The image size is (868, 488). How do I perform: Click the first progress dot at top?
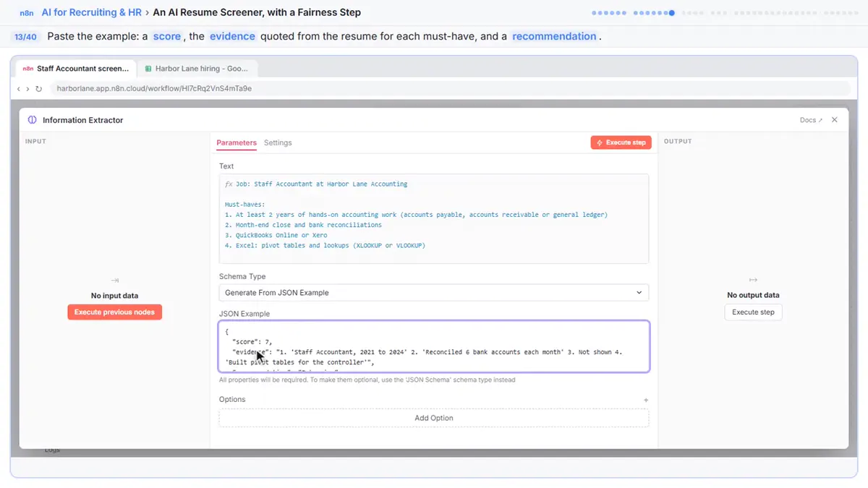pos(594,12)
